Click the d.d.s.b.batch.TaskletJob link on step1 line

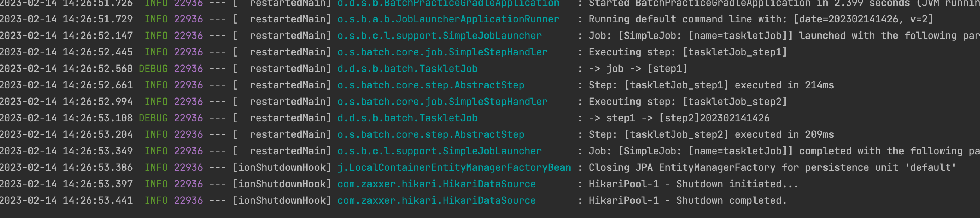(x=408, y=69)
